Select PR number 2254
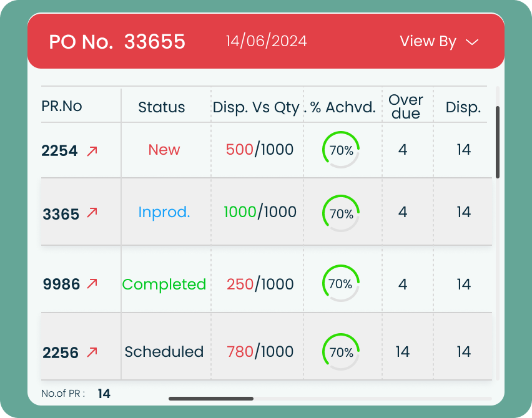Screen dimensions: 532x418 60,150
